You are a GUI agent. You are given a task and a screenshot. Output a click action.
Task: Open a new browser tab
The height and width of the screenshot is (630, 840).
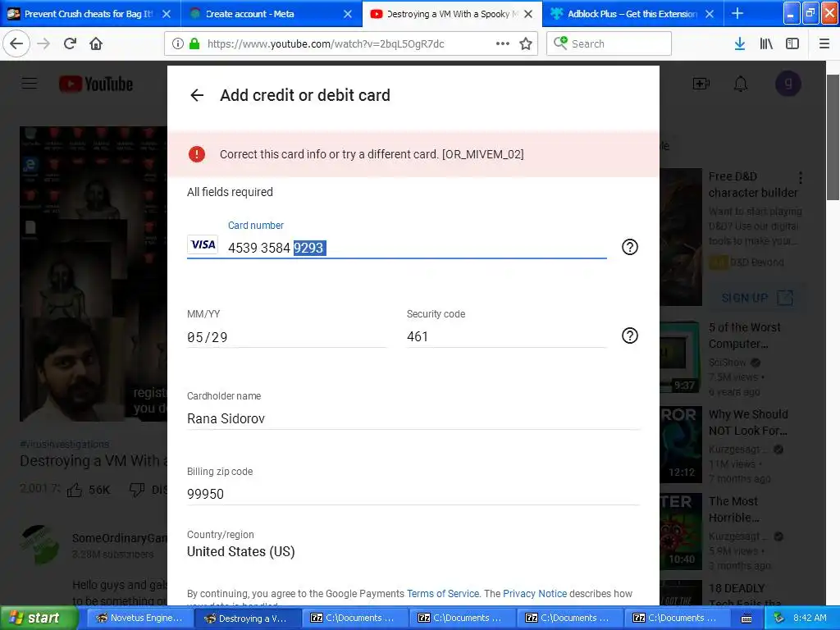click(x=737, y=13)
